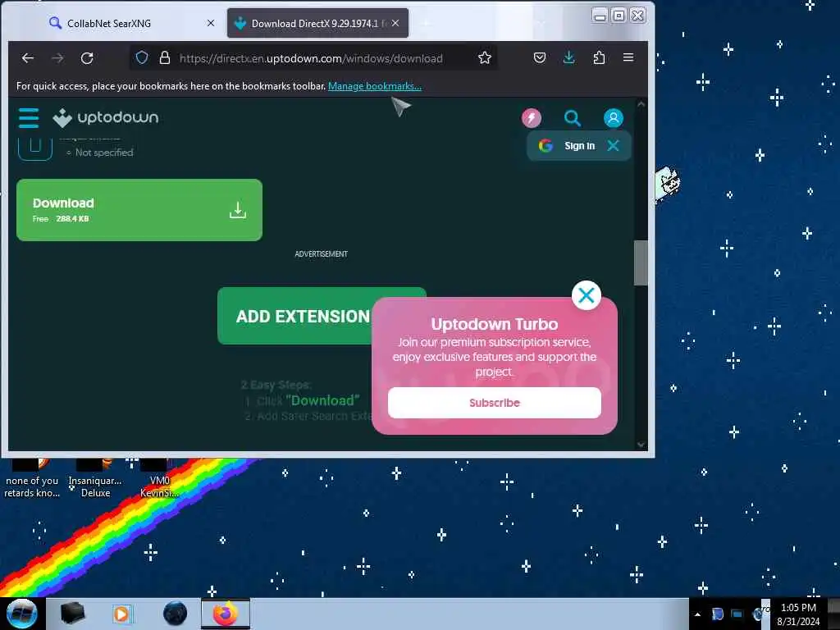Open the dark globe taskbar icon
The height and width of the screenshot is (630, 840).
[x=176, y=614]
